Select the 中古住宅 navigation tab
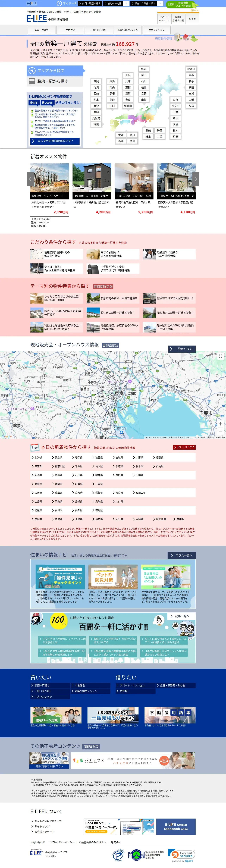 70,30
